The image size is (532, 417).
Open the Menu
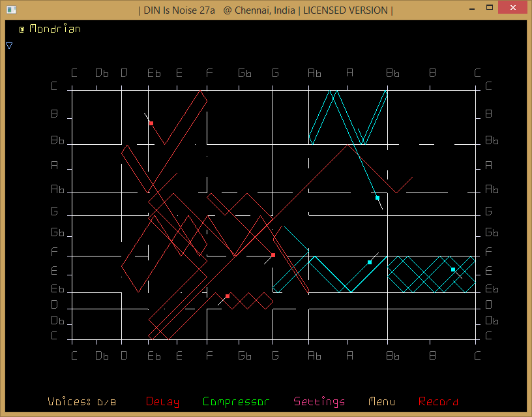pyautogui.click(x=381, y=401)
